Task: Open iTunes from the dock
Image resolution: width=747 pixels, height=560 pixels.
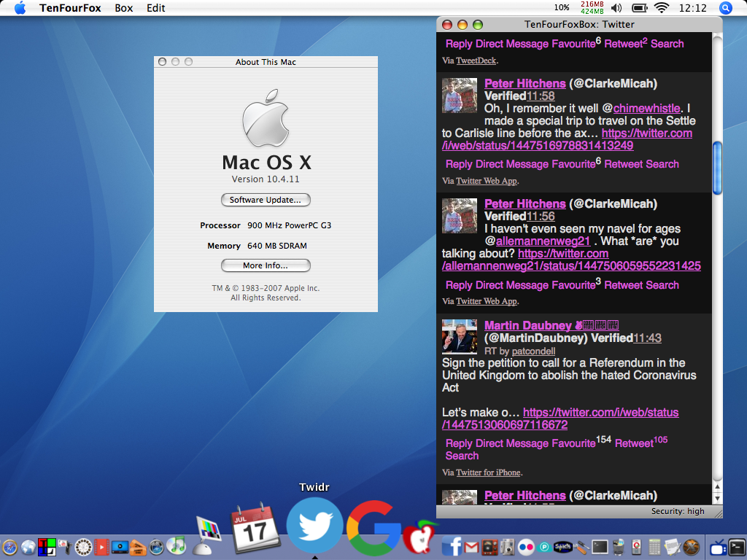Action: coord(177,546)
